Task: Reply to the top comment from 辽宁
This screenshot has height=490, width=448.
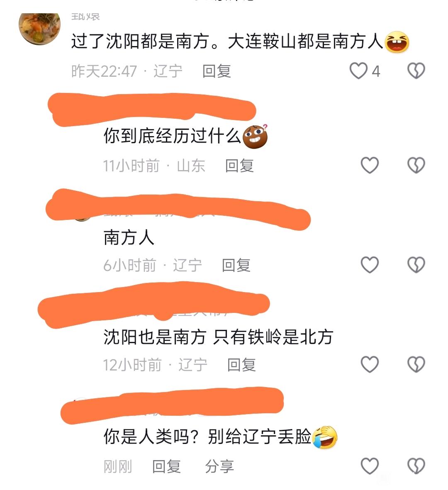Action: click(217, 71)
